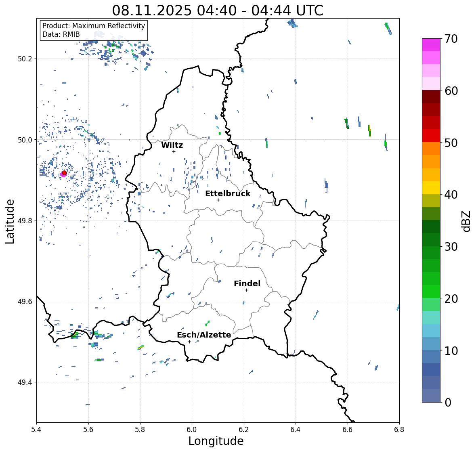Click the Wiltz station cross marker

174,151
